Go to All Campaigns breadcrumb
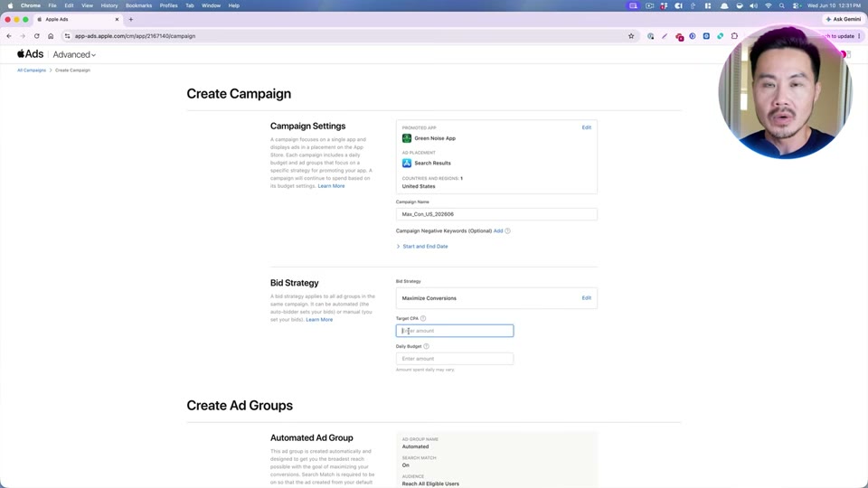Screen dimensions: 868x488 pos(32,70)
